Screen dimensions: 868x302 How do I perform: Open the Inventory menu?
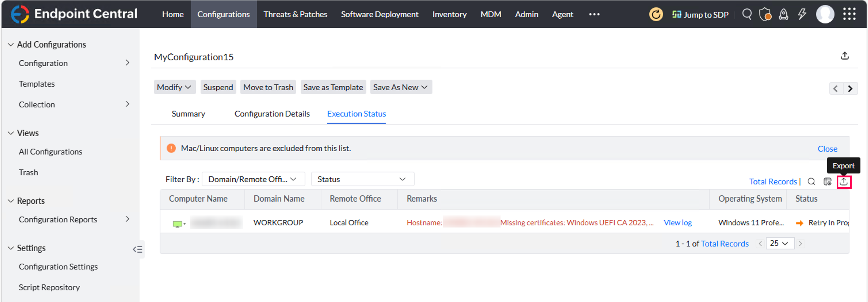pyautogui.click(x=449, y=14)
